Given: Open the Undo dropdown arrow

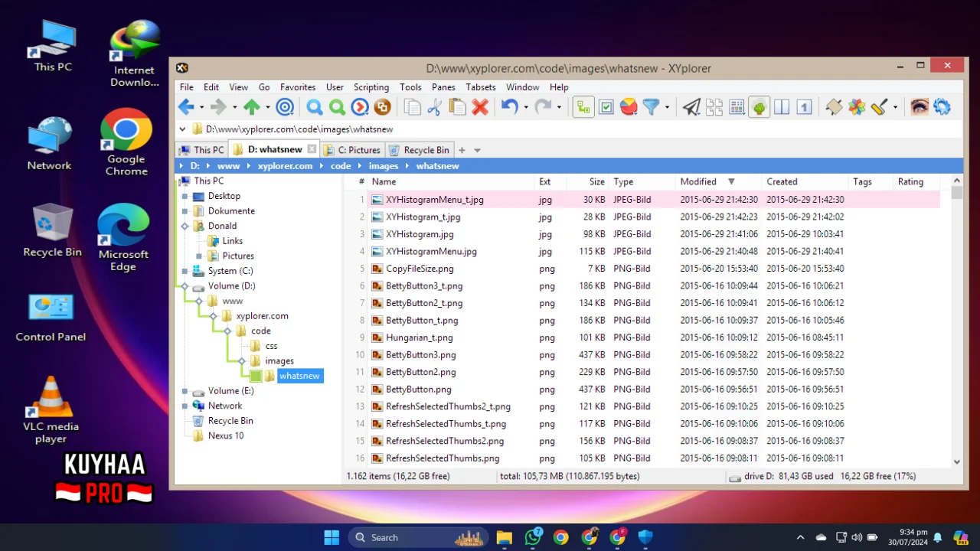Looking at the screenshot, I should tap(525, 108).
